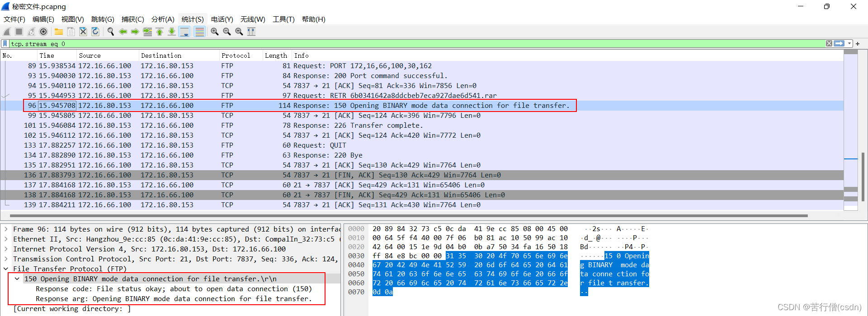Open the 分析(A) menu

tap(163, 19)
